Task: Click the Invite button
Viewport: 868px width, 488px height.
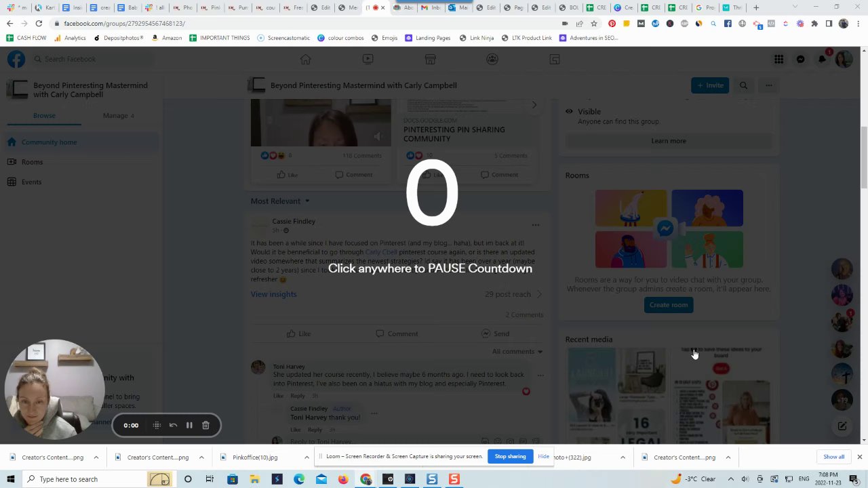Action: pyautogui.click(x=710, y=85)
